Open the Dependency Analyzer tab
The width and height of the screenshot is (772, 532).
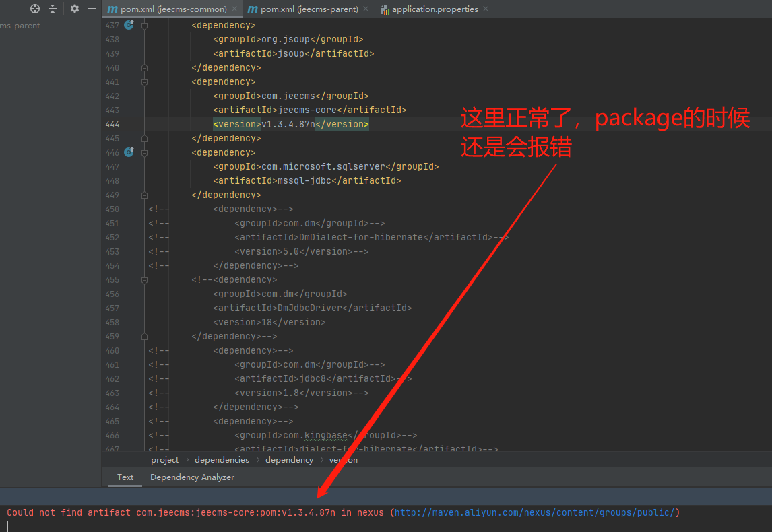tap(192, 477)
